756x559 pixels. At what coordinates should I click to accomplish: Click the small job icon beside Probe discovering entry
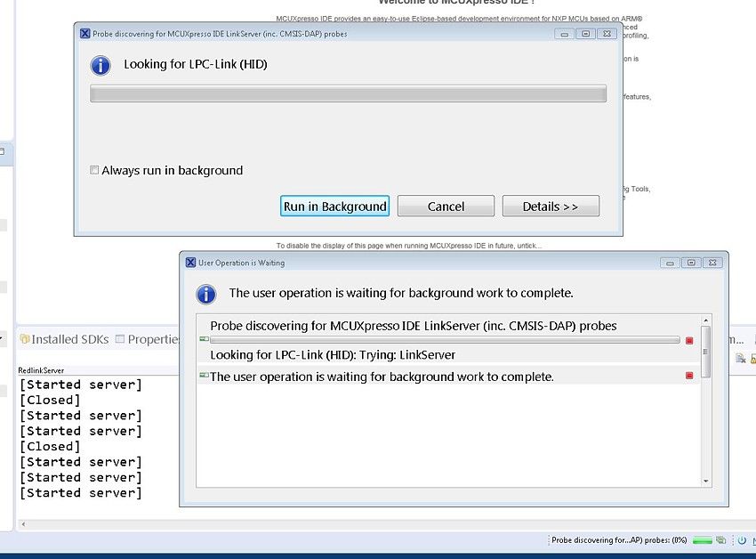pyautogui.click(x=205, y=339)
